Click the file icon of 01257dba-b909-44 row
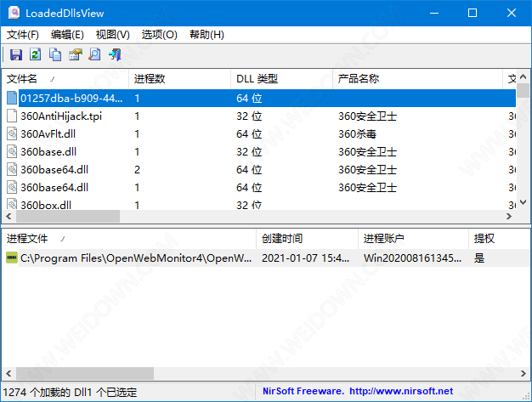Image resolution: width=532 pixels, height=402 pixels. (x=12, y=98)
